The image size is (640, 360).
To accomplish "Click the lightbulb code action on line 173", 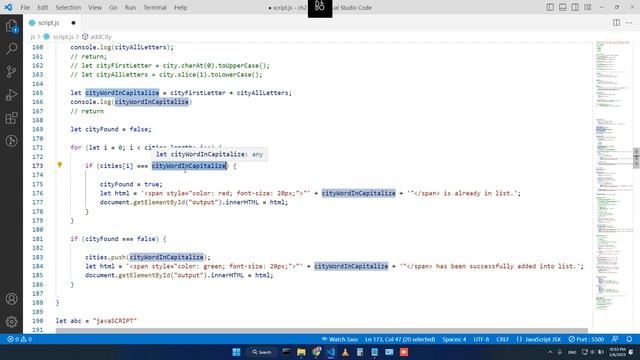I will coord(60,165).
